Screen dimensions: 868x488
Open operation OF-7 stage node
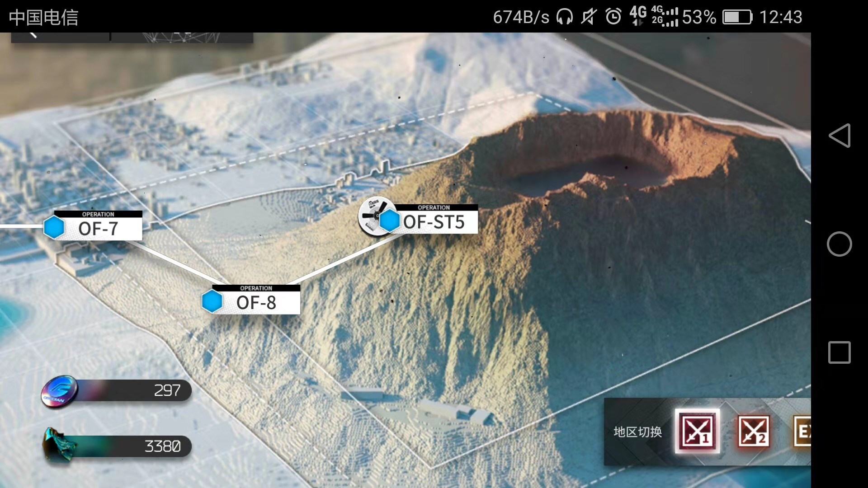(94, 225)
